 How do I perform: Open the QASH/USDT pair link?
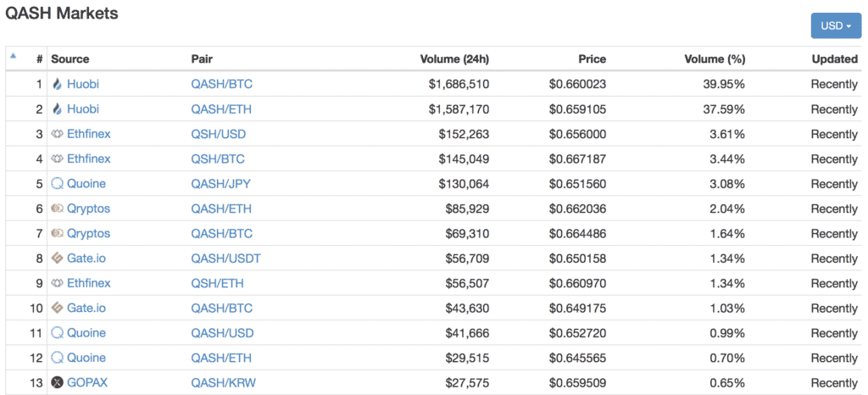point(225,259)
